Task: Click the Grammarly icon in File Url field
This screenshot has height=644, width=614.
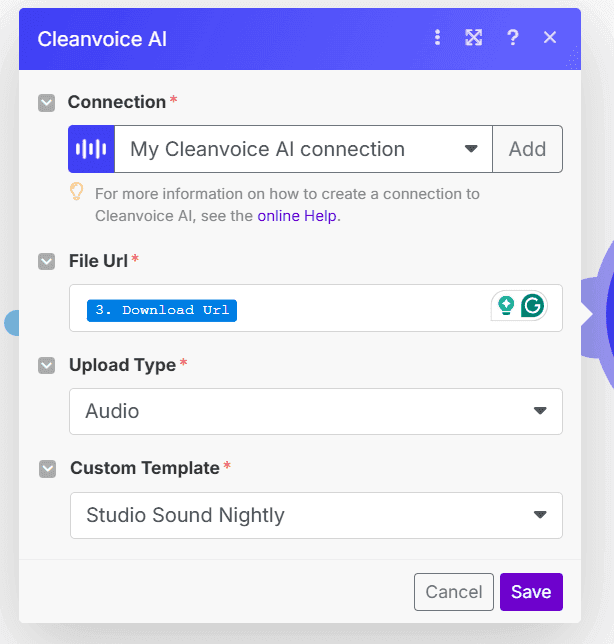Action: coord(533,306)
